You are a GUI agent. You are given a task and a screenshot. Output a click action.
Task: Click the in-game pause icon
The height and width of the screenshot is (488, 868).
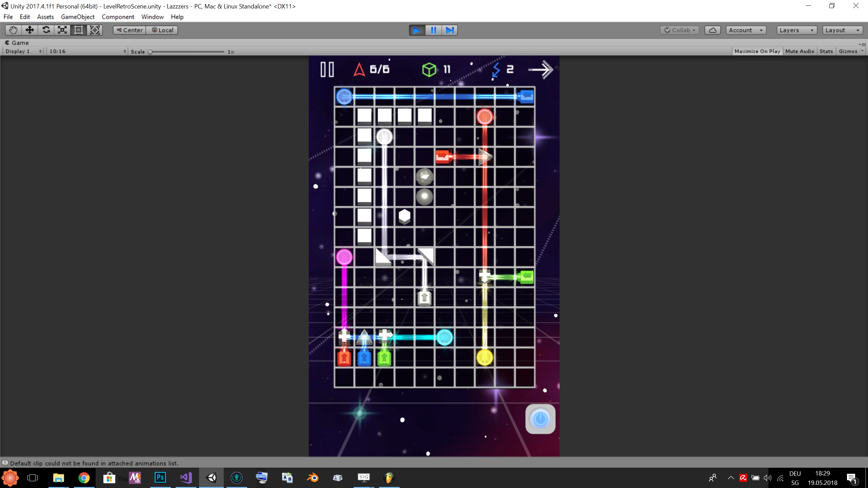327,69
